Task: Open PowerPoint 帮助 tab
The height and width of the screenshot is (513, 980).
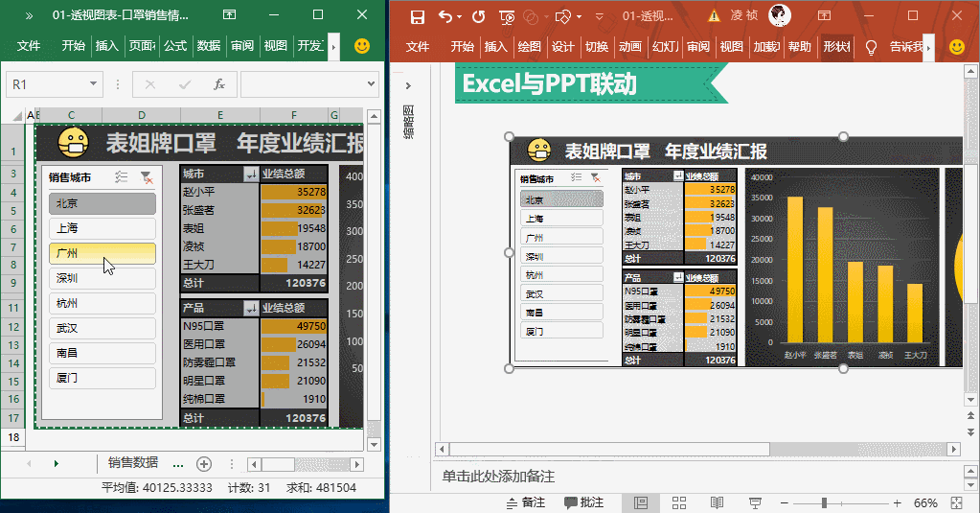Action: 799,47
